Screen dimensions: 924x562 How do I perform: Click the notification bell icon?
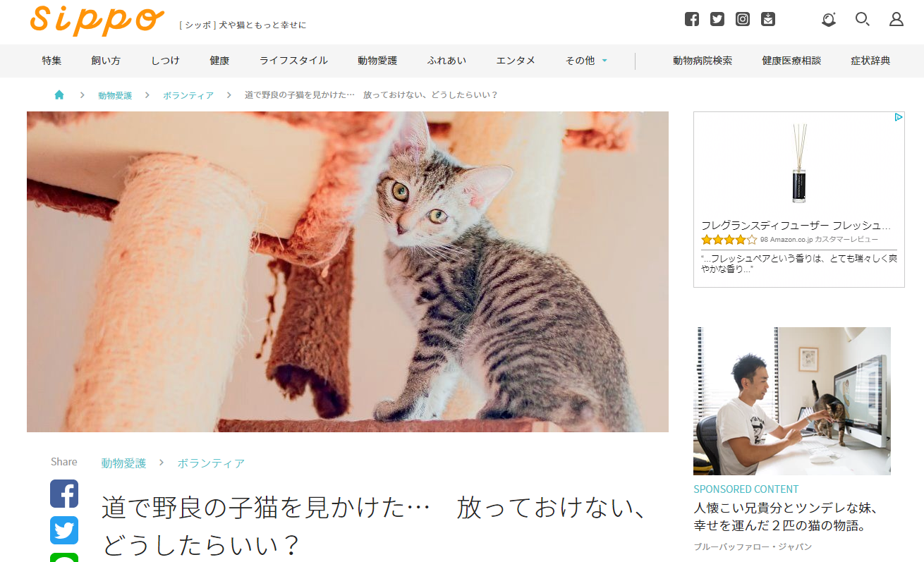tap(829, 19)
